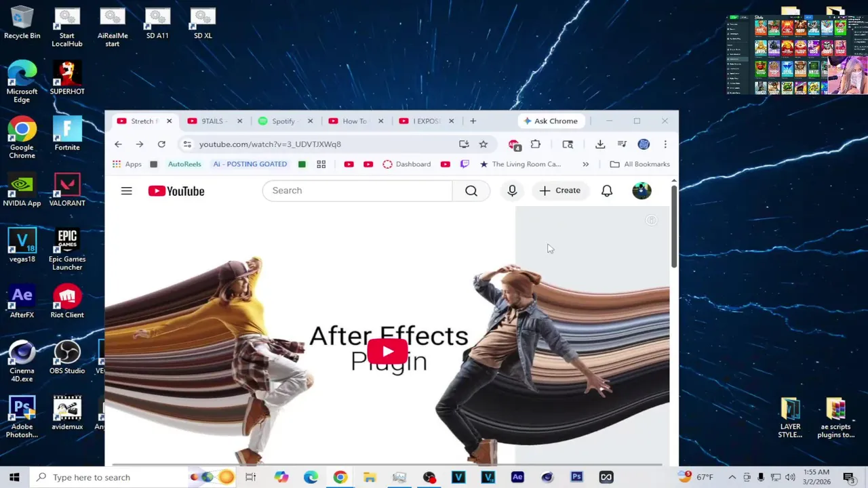Open YouTube account avatar menu

click(x=642, y=190)
